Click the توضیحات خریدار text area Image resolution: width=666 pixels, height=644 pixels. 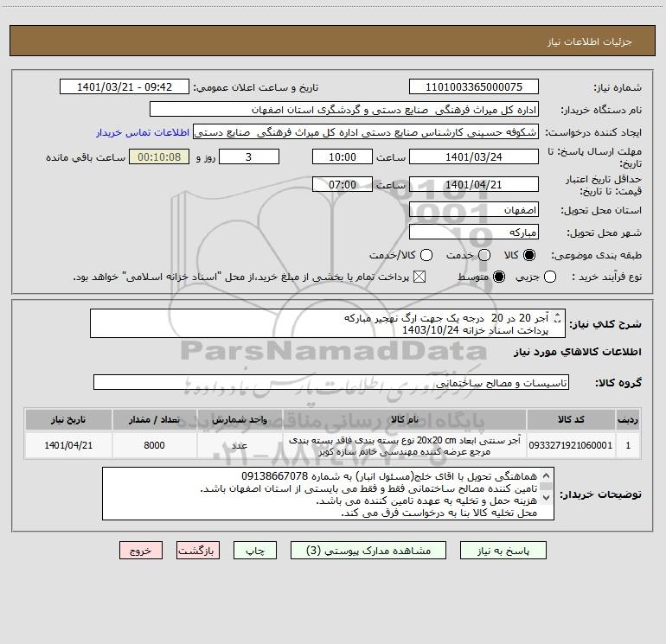tap(328, 494)
